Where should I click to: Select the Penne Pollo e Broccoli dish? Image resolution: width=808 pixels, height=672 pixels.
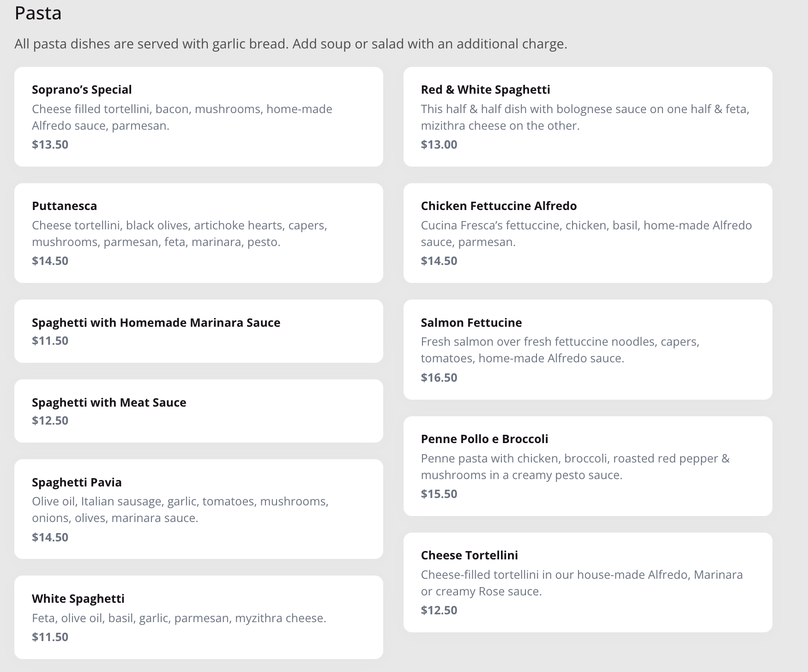coord(587,466)
